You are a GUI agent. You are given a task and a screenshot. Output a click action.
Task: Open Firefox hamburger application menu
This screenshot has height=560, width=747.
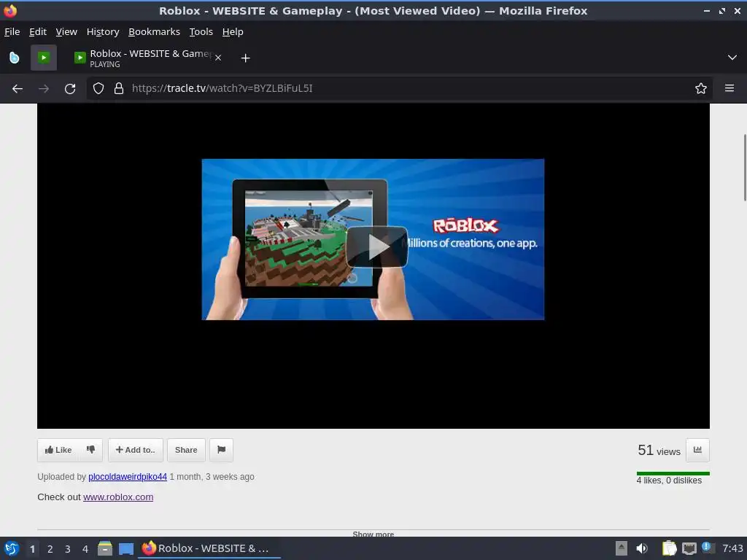click(729, 88)
